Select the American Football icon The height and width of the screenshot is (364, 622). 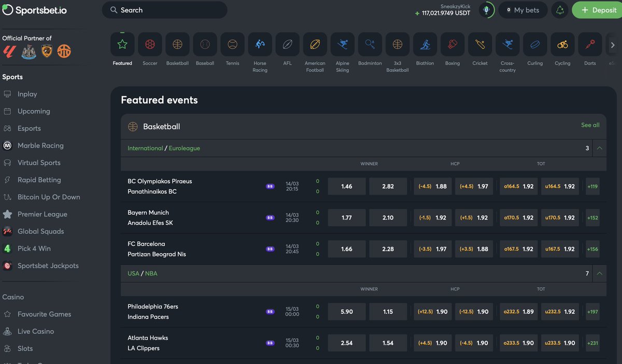point(315,45)
